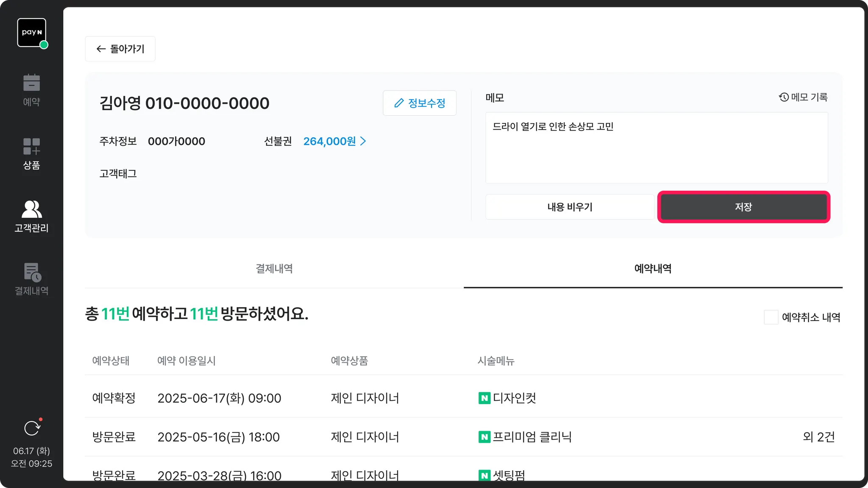The height and width of the screenshot is (488, 868).
Task: Expand the 선불권 264,000원 chevron
Action: (x=363, y=141)
